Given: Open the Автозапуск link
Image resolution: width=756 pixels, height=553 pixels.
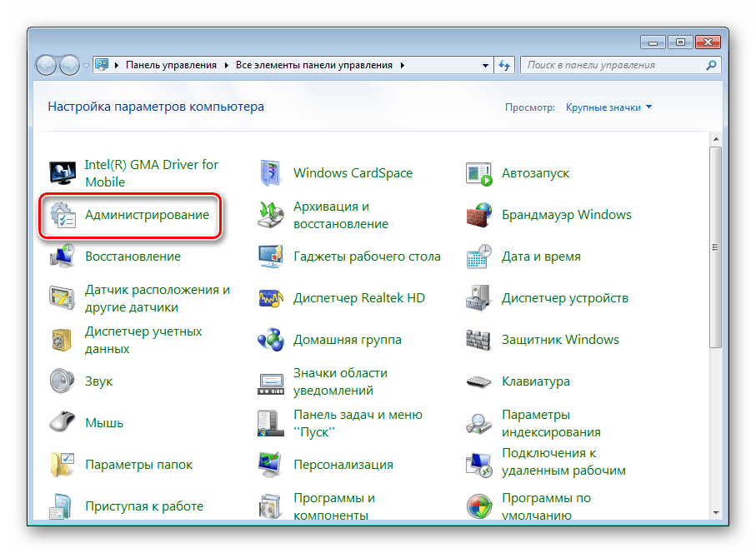Looking at the screenshot, I should coord(535,173).
